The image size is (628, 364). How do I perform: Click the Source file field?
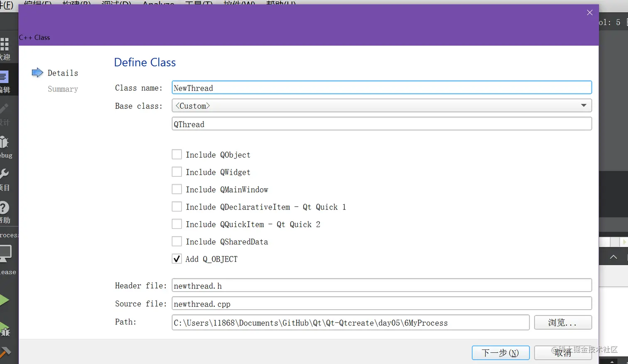pyautogui.click(x=382, y=303)
